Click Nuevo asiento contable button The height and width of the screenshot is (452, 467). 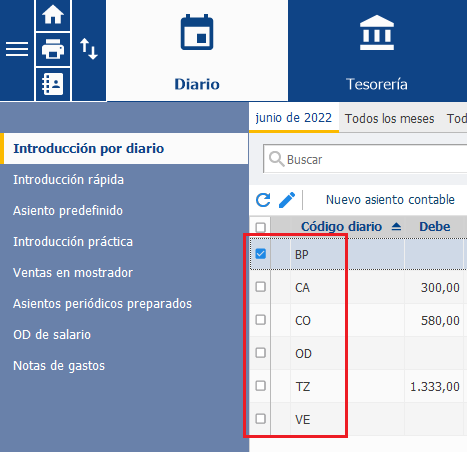tap(390, 200)
